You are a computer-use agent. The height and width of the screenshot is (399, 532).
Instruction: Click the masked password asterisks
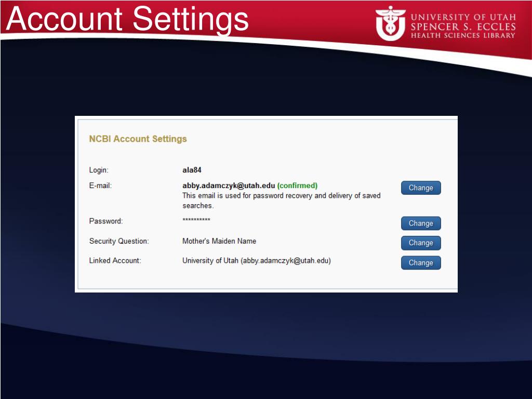pos(196,220)
